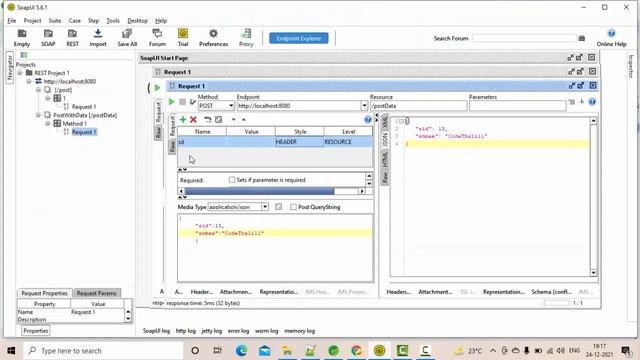
Task: Add a parameter with green plus icon
Action: pos(183,120)
